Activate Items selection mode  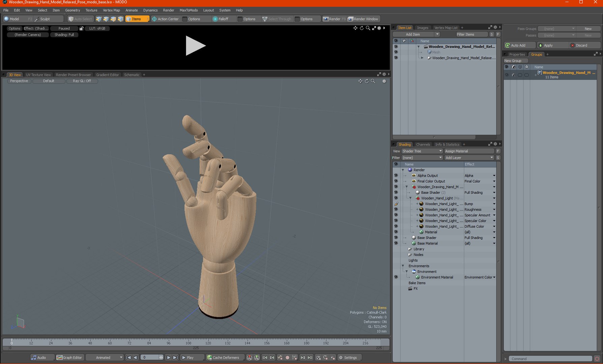pos(137,19)
